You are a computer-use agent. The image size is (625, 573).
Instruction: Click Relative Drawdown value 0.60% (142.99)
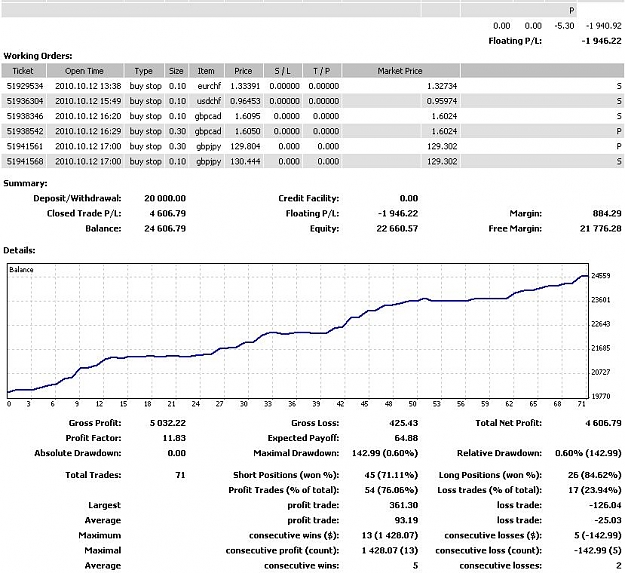(x=588, y=453)
